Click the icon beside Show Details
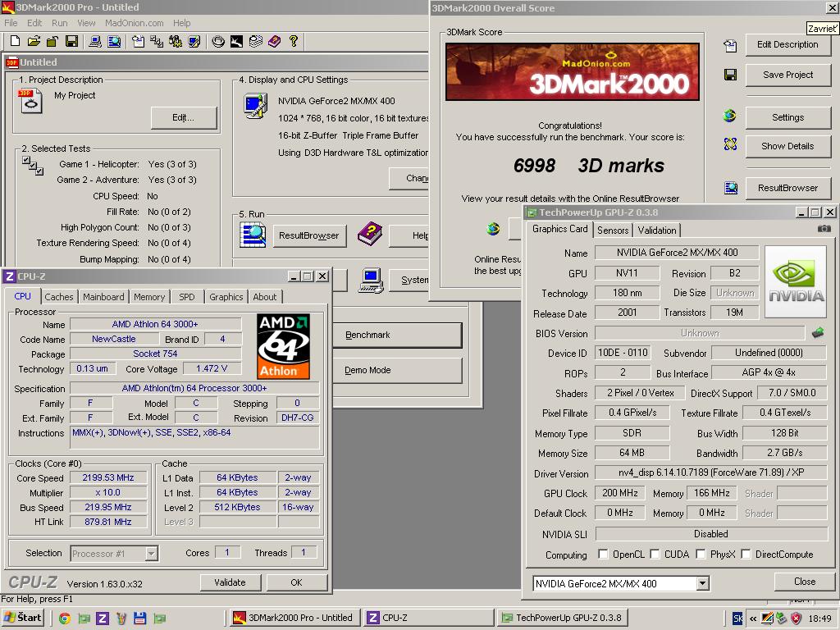Image resolution: width=840 pixels, height=630 pixels. [730, 144]
